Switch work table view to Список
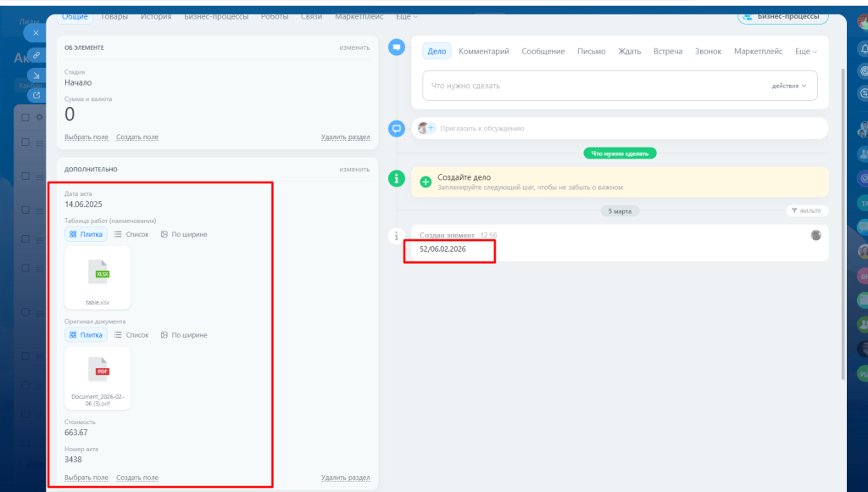This screenshot has width=868, height=492. (x=131, y=234)
